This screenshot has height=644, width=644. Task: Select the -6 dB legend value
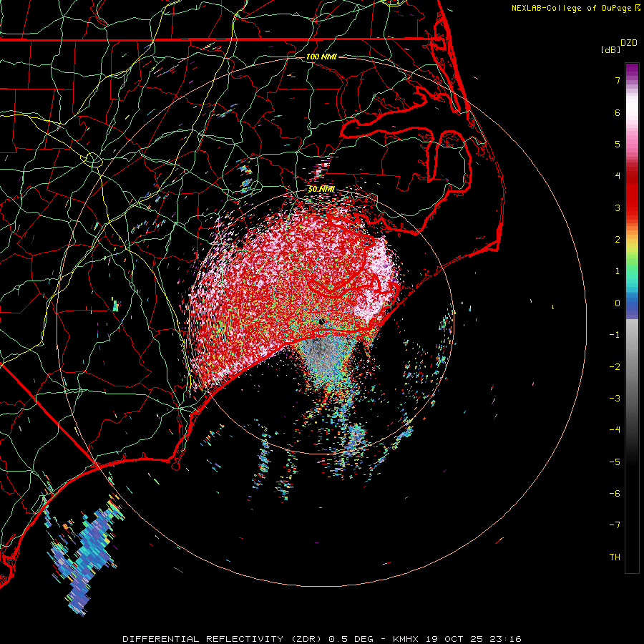click(x=615, y=494)
